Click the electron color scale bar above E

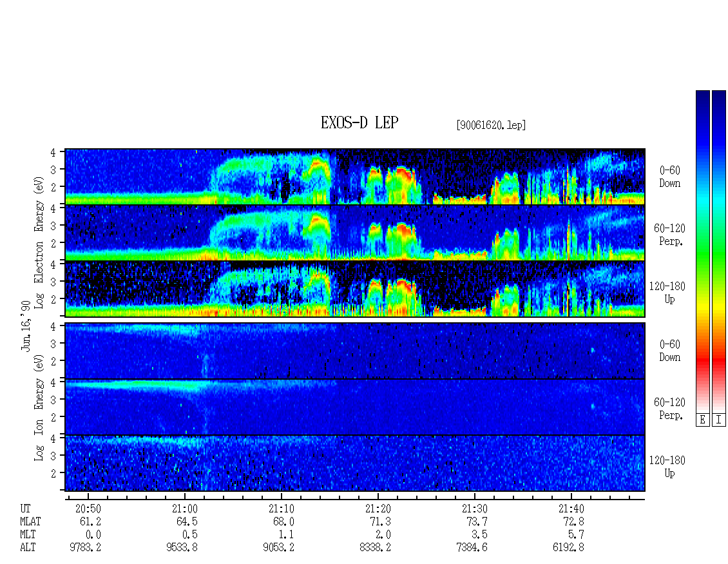[x=702, y=251]
